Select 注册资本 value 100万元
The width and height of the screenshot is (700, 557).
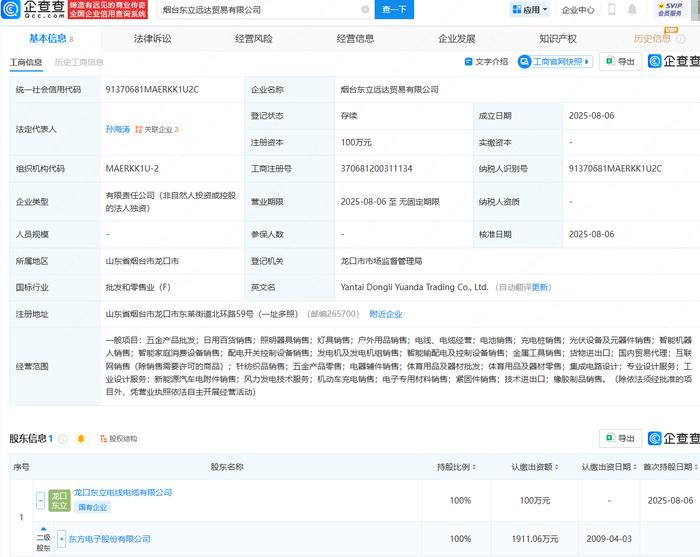coord(356,142)
